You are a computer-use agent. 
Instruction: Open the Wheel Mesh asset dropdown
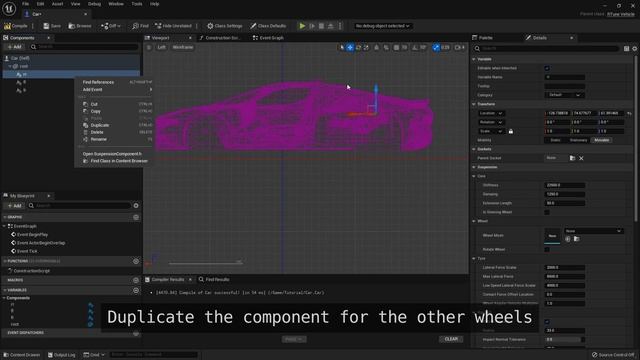point(593,231)
